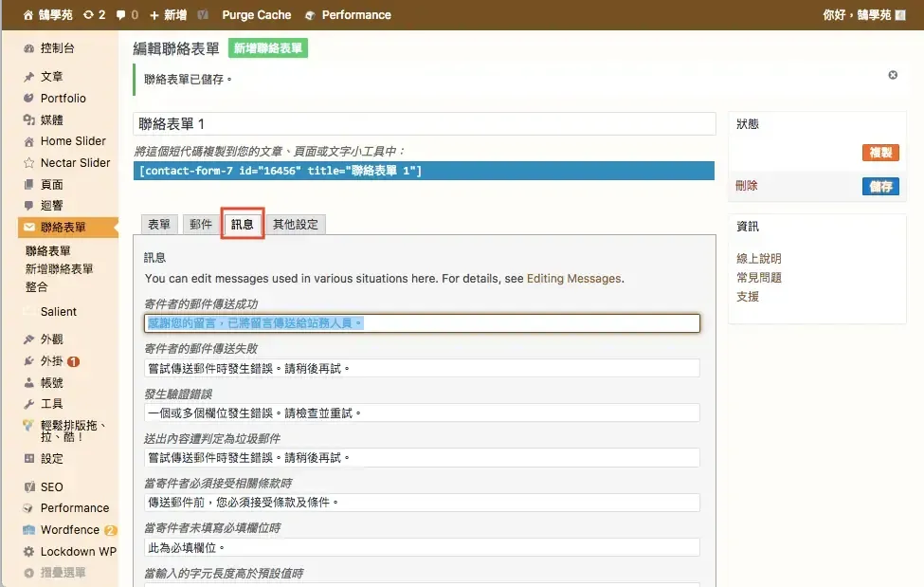The image size is (924, 587).
Task: Click the 寄件者的郵件傳送失敗 message field
Action: (x=422, y=368)
